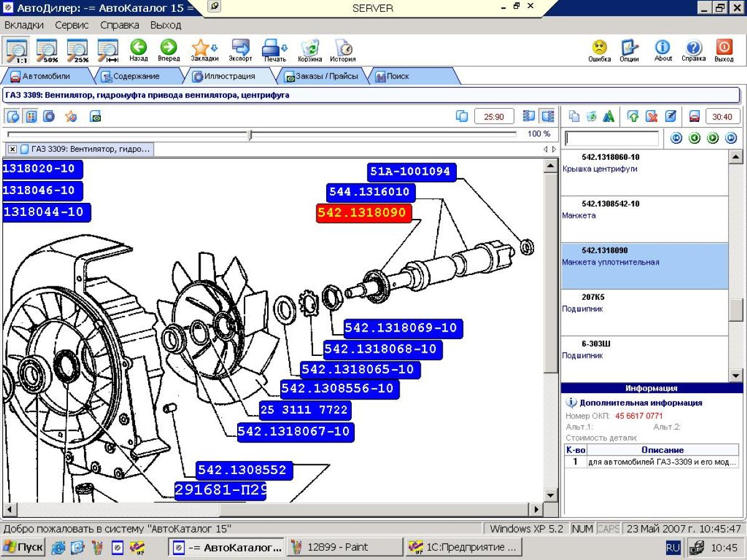Open the Опции settings
747x560 pixels.
tap(629, 50)
